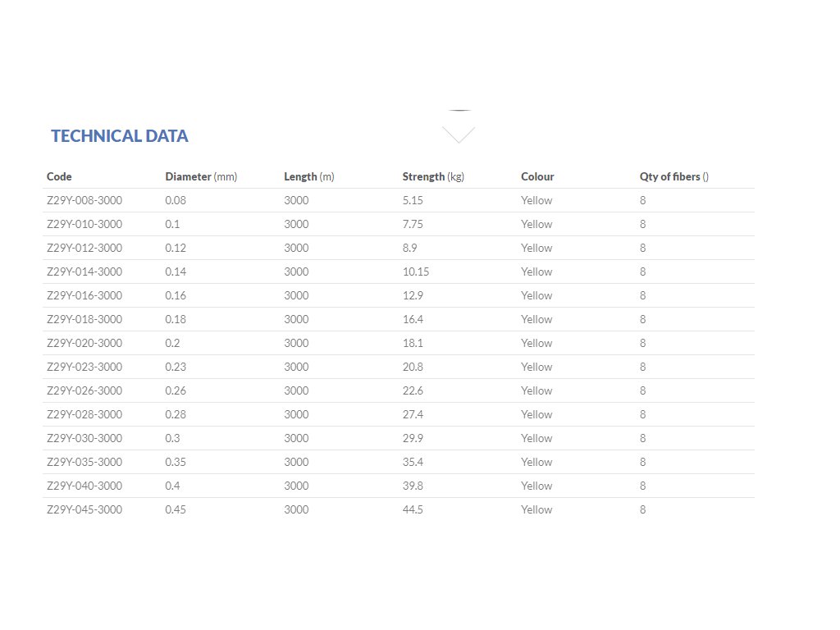Click Yellow in the Z29Y-016-3000 row
Screen dimensions: 840x630
[x=536, y=295]
